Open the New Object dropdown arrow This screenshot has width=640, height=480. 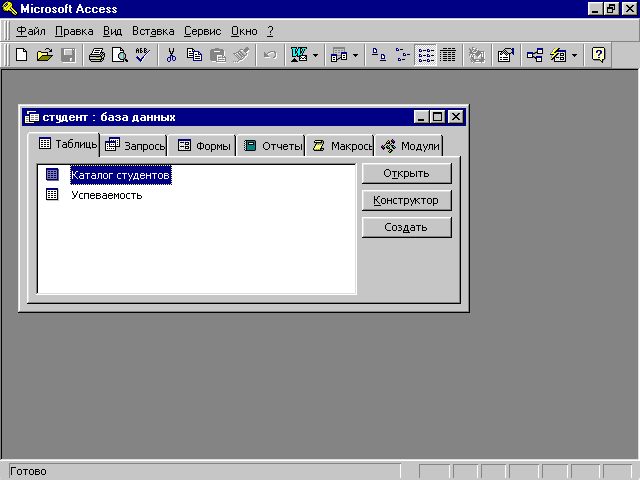(x=574, y=55)
